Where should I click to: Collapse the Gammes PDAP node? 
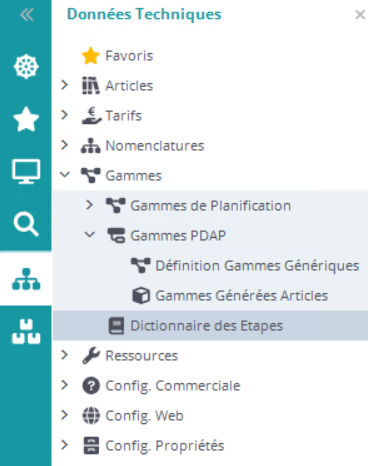coord(89,235)
